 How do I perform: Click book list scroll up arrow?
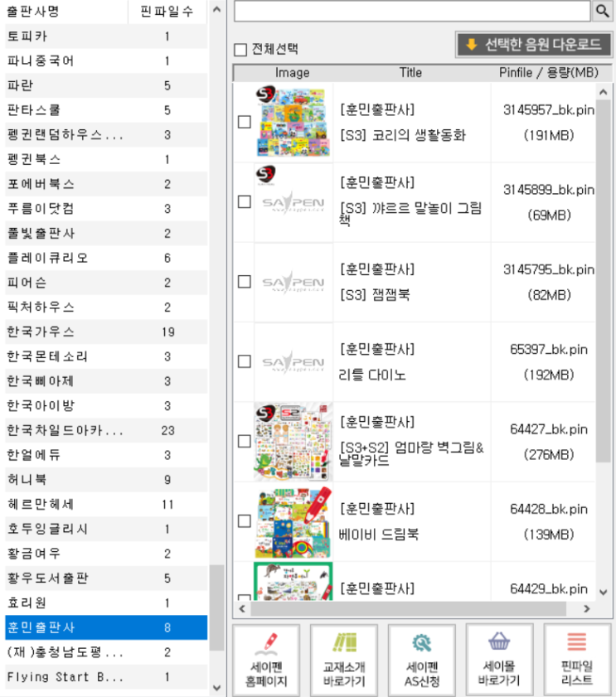click(x=603, y=92)
